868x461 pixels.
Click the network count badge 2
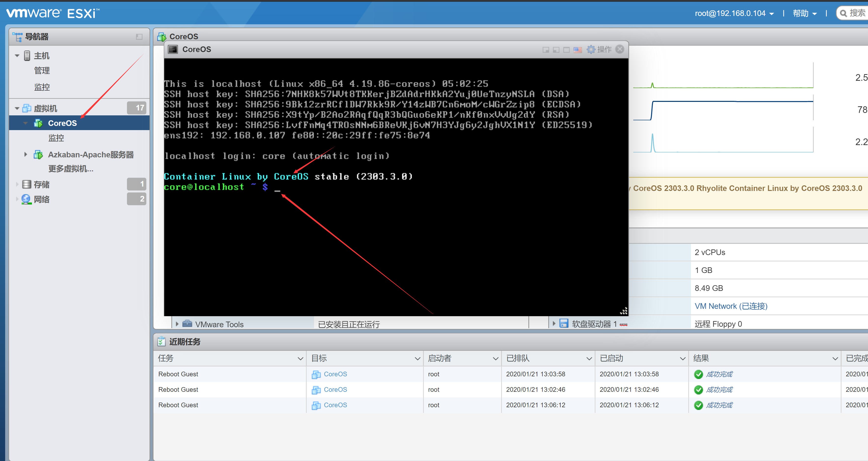coord(137,199)
